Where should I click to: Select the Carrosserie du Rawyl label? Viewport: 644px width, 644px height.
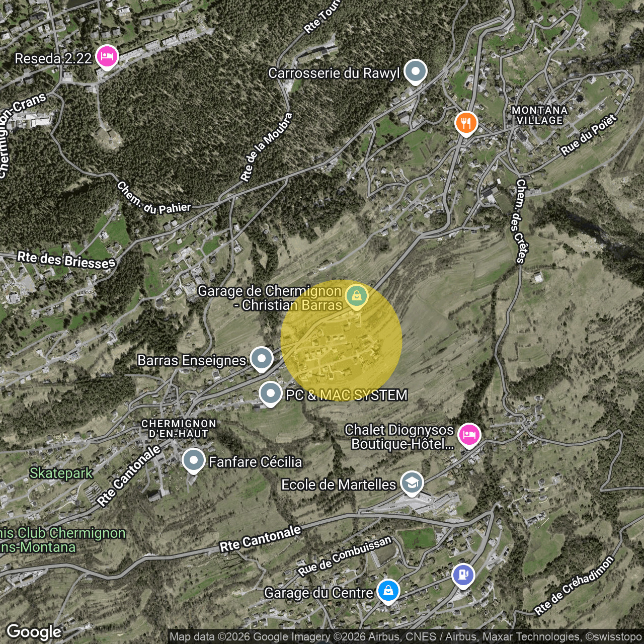[x=334, y=73]
